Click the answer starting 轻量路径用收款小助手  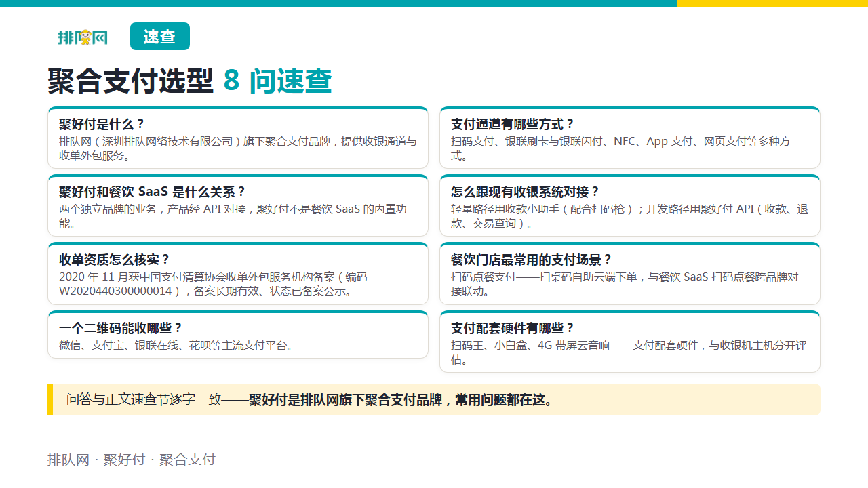point(629,216)
